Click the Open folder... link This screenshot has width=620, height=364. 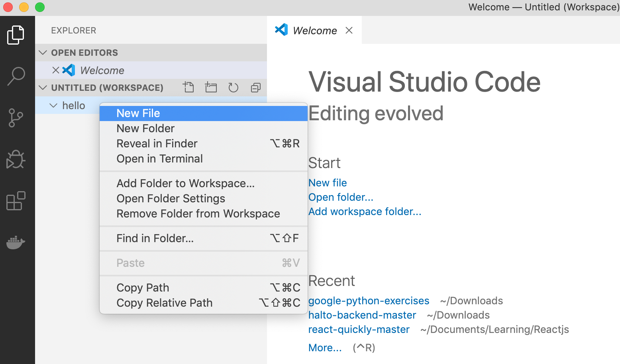(x=341, y=197)
